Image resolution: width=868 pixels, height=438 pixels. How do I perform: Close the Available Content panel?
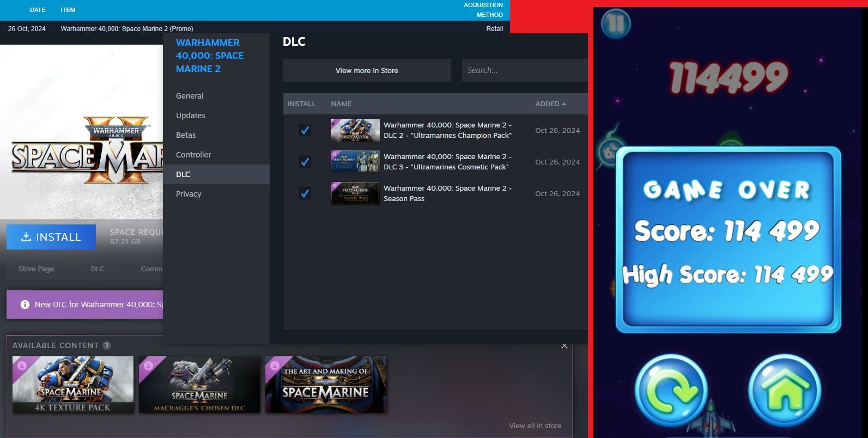point(564,346)
